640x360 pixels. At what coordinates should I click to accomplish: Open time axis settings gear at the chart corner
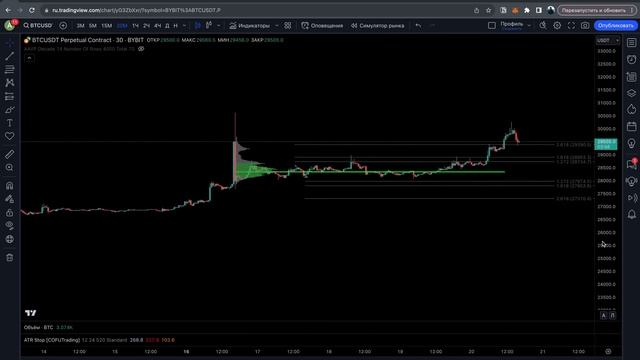click(608, 351)
